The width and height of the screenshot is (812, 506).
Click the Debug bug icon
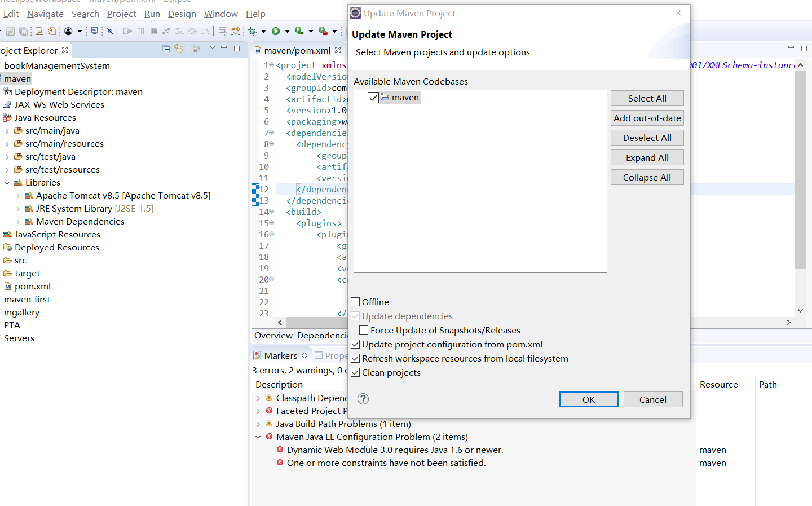tap(252, 32)
